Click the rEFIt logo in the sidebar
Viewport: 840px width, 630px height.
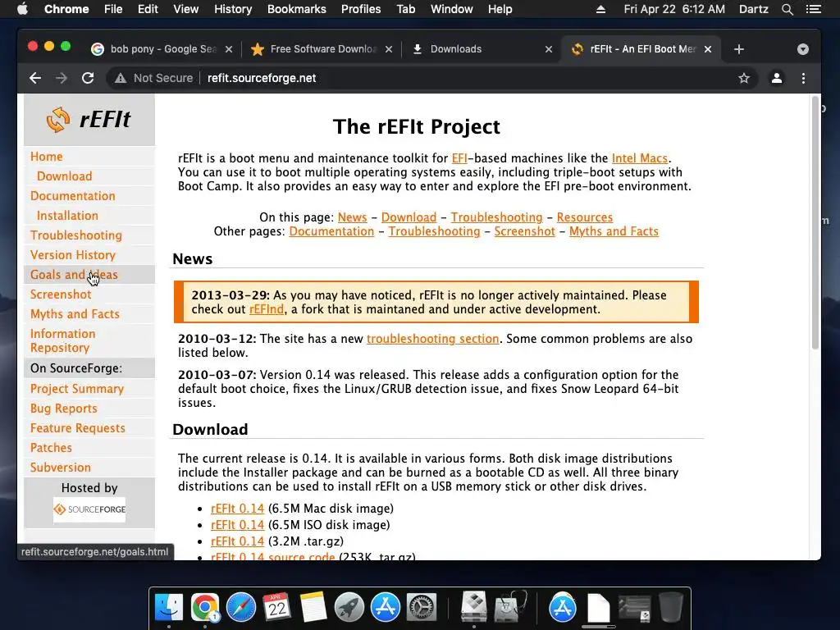click(89, 119)
